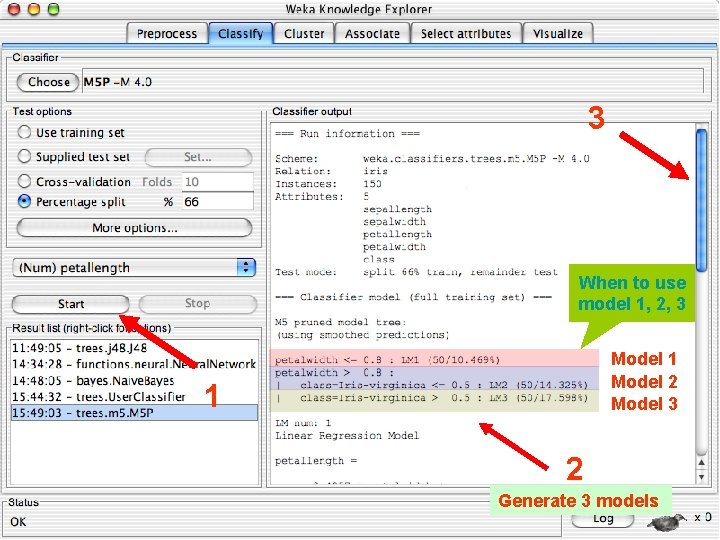720x540 pixels.
Task: Click the LM3 rule line in output
Action: [x=434, y=399]
